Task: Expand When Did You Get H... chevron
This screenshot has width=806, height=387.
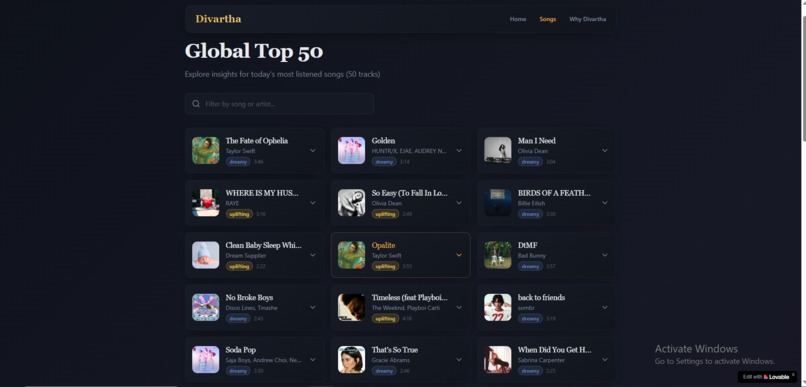Action: pos(605,360)
